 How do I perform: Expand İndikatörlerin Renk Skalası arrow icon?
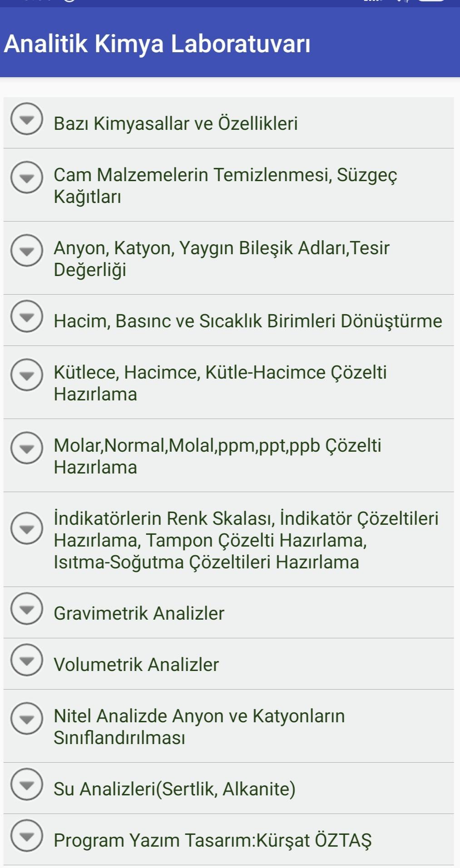pos(27,528)
